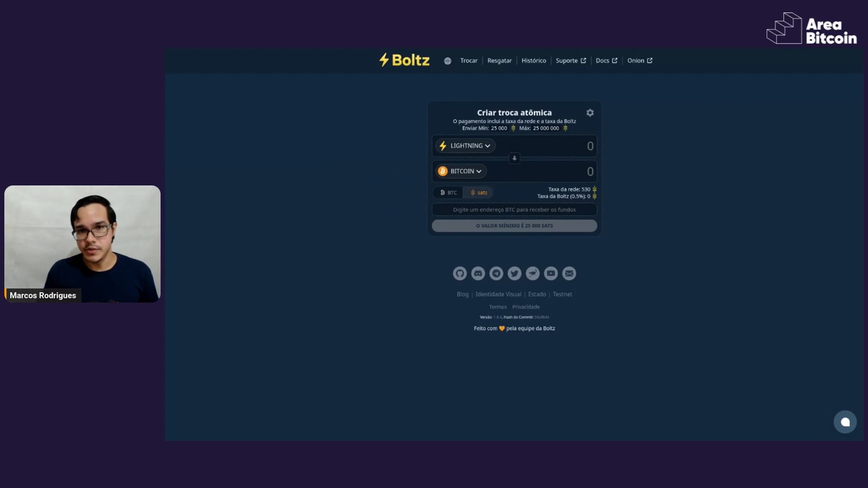868x488 pixels.
Task: Open the Histórico menu item
Action: click(x=533, y=61)
